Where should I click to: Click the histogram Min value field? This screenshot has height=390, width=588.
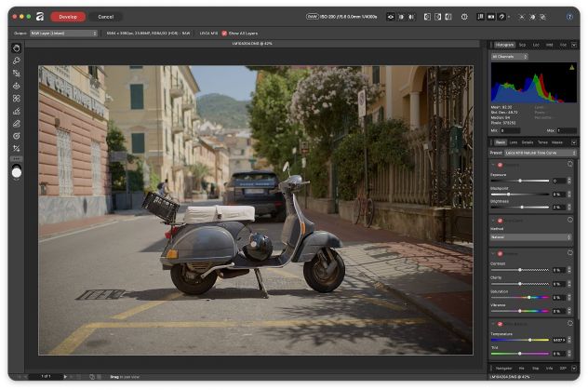click(x=510, y=130)
